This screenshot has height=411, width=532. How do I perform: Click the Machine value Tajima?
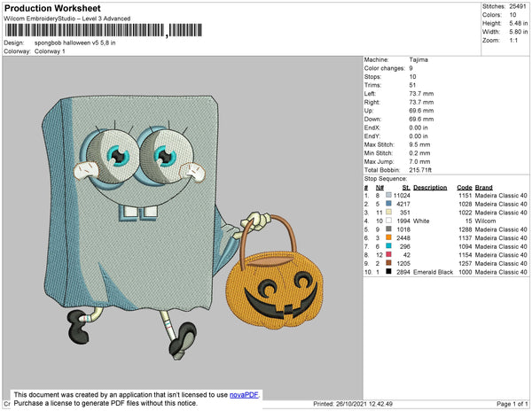tap(419, 59)
